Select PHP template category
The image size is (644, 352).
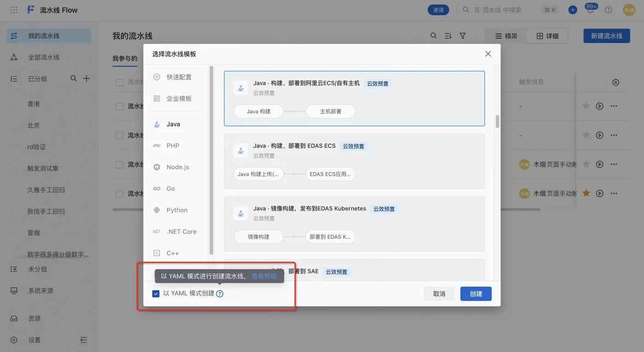(172, 145)
